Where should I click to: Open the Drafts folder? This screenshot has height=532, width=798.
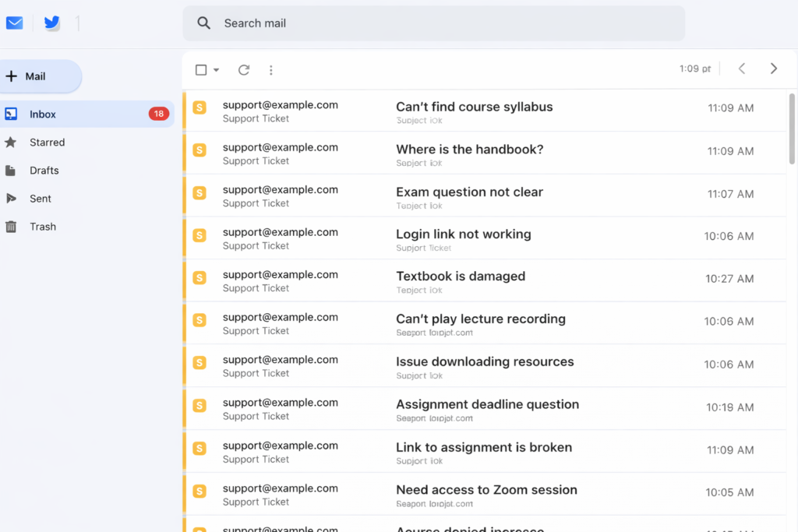pyautogui.click(x=44, y=171)
